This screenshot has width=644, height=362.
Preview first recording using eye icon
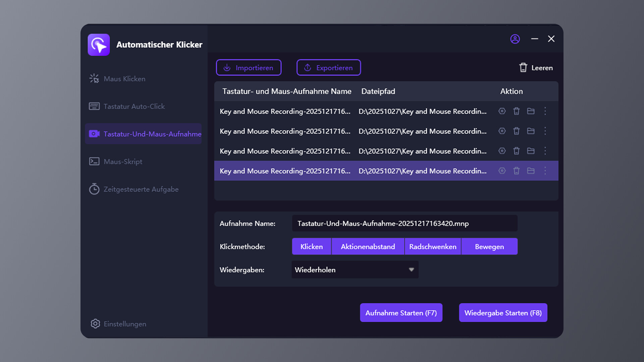(502, 111)
